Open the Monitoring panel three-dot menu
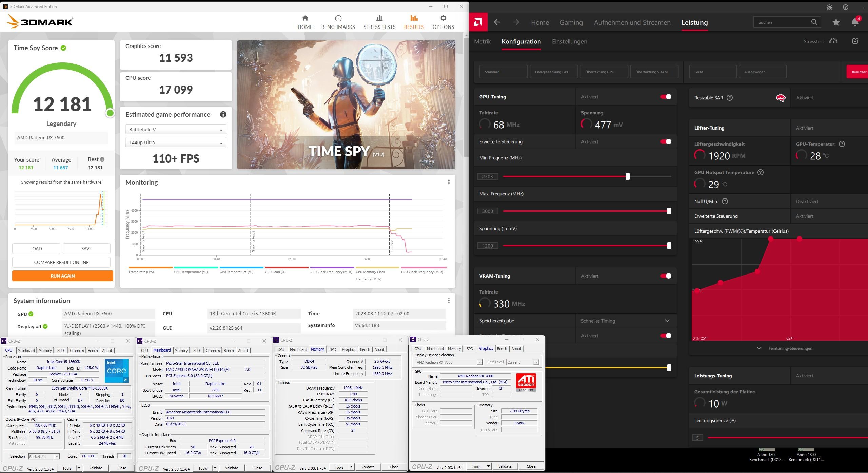The image size is (868, 473). 449,182
